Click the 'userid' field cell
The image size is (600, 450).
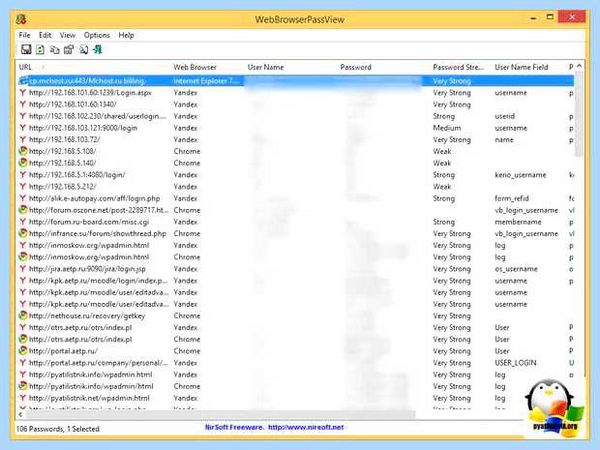(504, 116)
